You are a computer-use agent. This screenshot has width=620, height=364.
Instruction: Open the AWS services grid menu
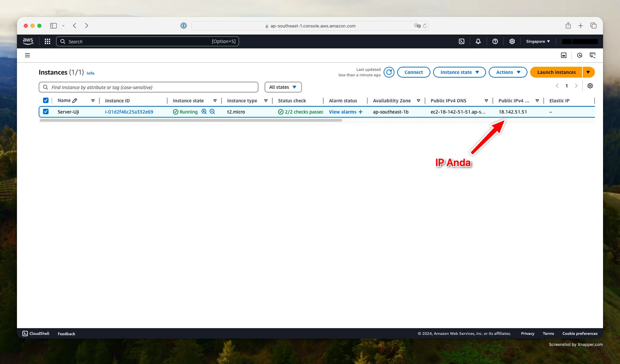[x=47, y=41]
